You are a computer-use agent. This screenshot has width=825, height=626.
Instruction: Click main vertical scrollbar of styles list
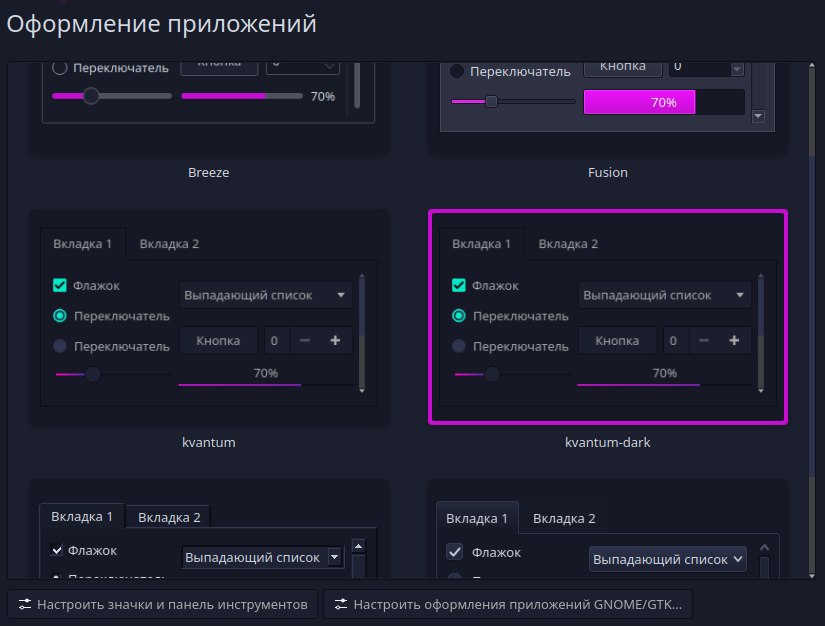pyautogui.click(x=812, y=320)
